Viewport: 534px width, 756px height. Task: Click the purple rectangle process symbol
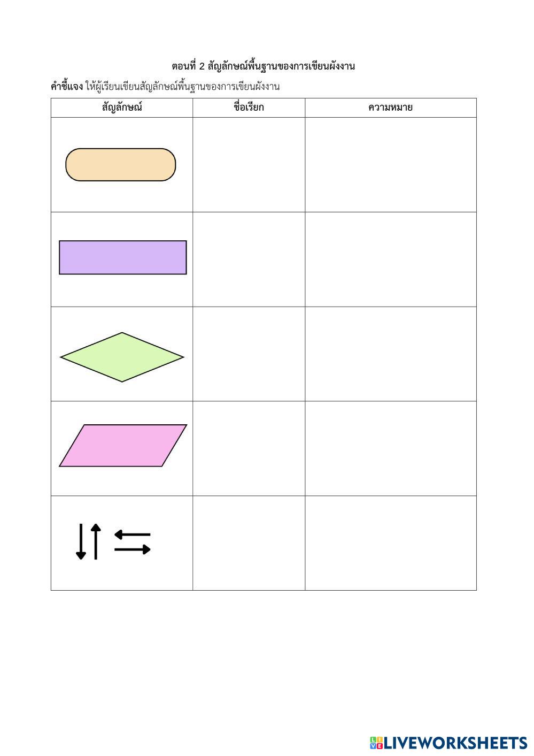pos(122,257)
